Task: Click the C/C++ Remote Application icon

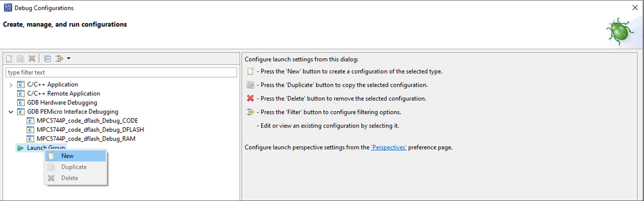Action: point(21,93)
